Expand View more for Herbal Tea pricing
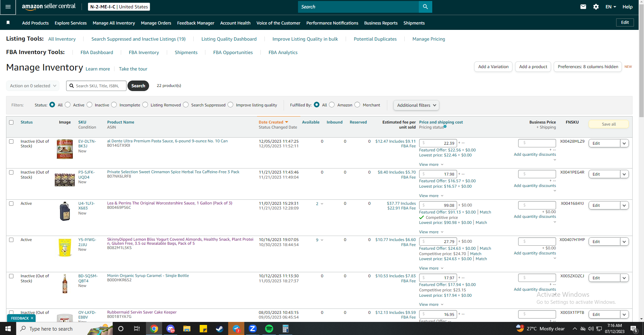This screenshot has height=335, width=644. [x=431, y=196]
